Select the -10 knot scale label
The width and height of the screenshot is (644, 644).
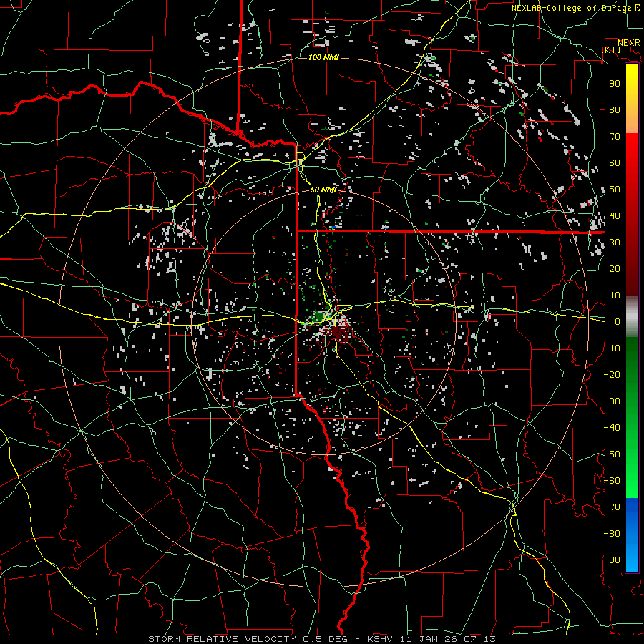click(612, 348)
